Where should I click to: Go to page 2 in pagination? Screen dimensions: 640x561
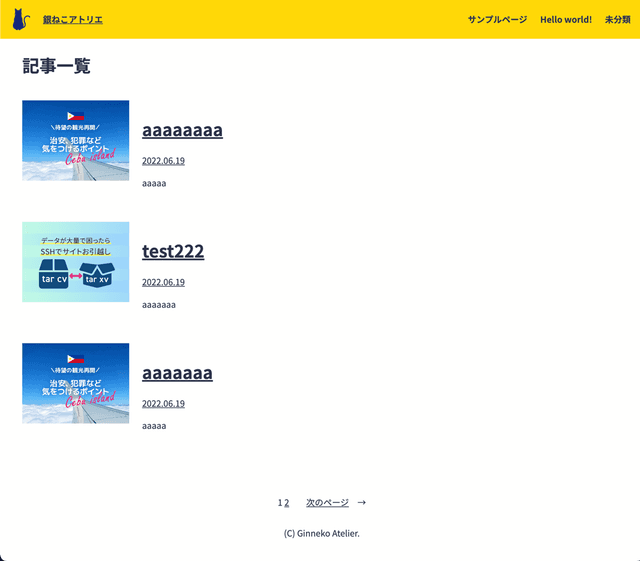tap(287, 503)
